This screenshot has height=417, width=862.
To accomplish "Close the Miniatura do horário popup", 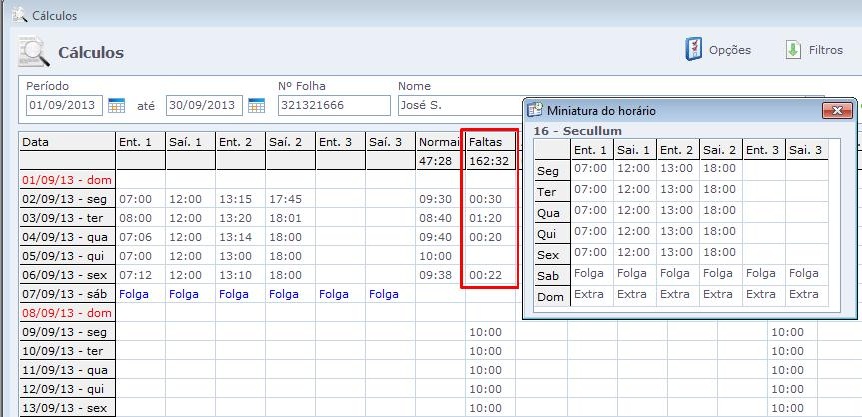I will coord(835,110).
